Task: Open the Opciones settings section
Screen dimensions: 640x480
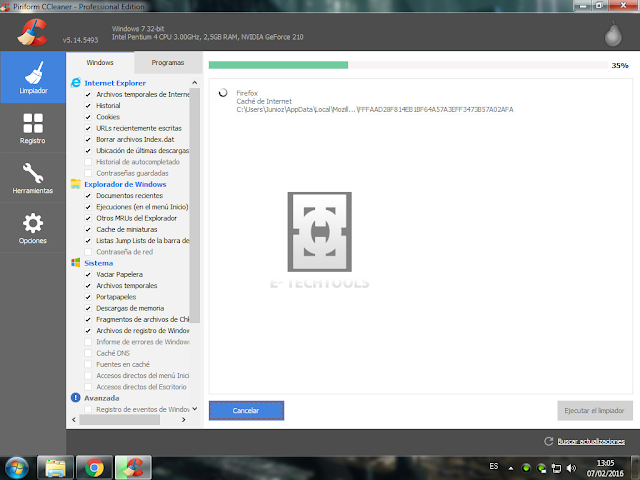Action: tap(33, 228)
